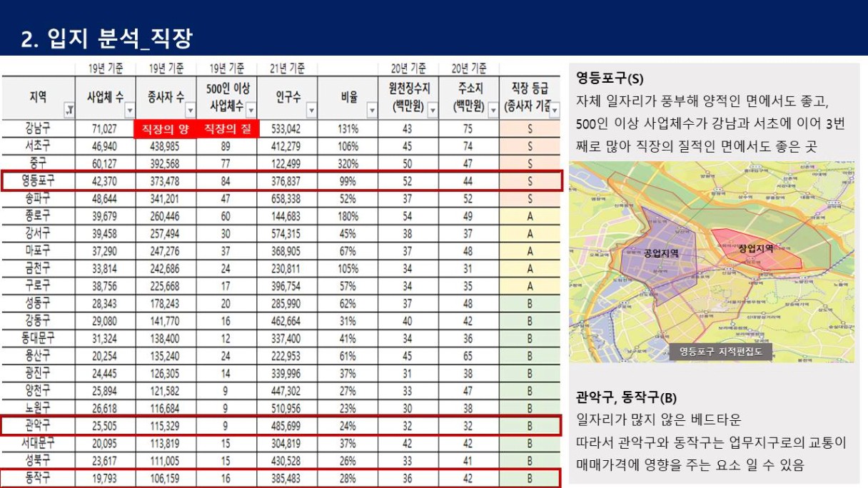Click the 공업지역 label on the map
Viewport: 868px width, 488px height.
661,253
